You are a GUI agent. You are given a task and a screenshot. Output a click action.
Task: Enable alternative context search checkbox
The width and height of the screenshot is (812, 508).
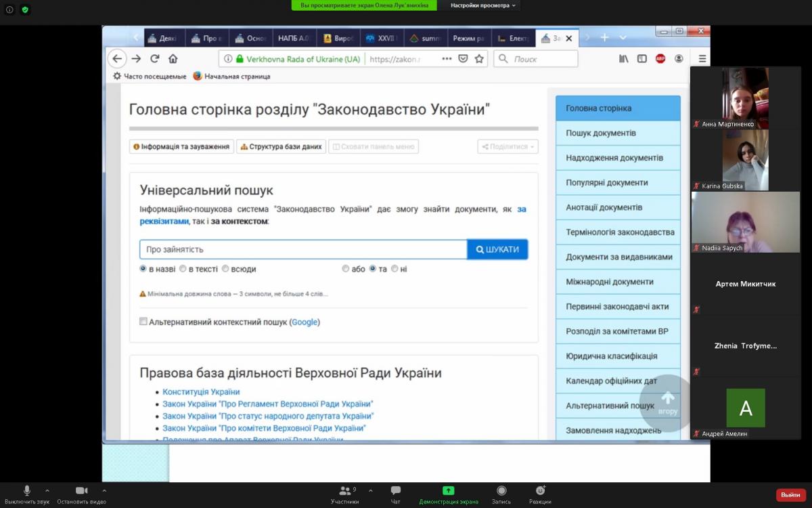coord(143,322)
